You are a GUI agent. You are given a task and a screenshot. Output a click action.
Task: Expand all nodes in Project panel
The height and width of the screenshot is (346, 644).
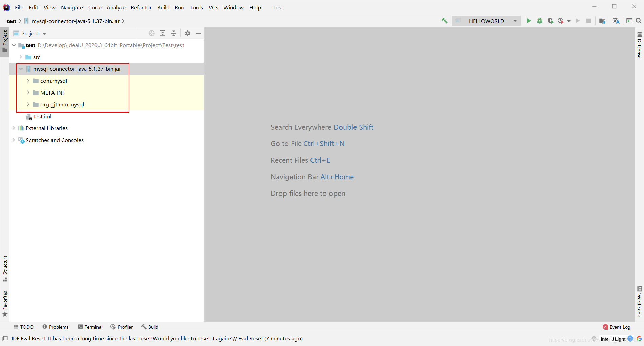tap(163, 33)
